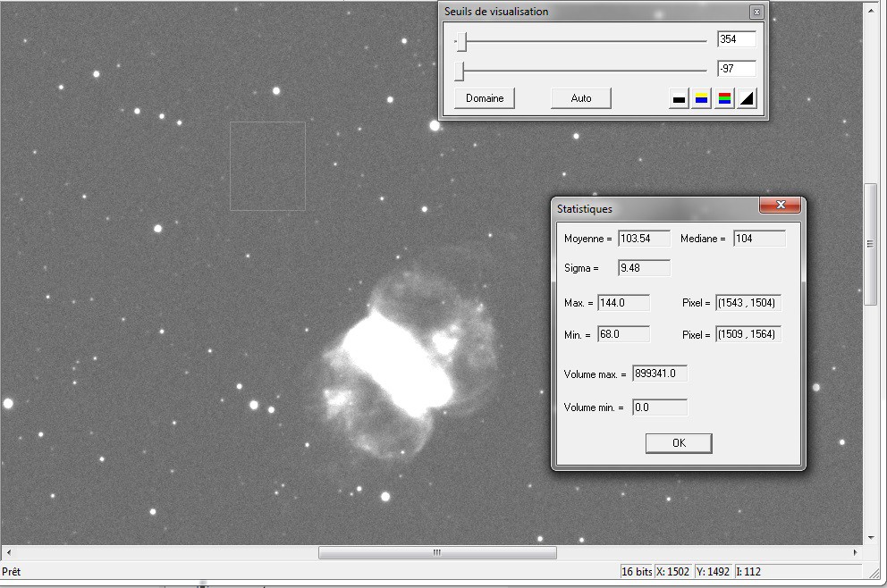Click the Max. value field 144.0
Viewport: 887px width, 588px height.
pyautogui.click(x=624, y=303)
